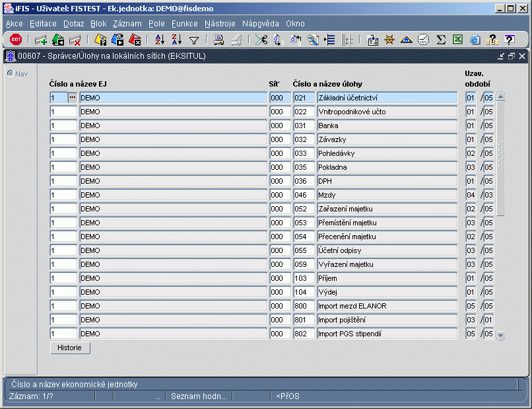
Task: Open the Funkce menu
Action: click(185, 24)
